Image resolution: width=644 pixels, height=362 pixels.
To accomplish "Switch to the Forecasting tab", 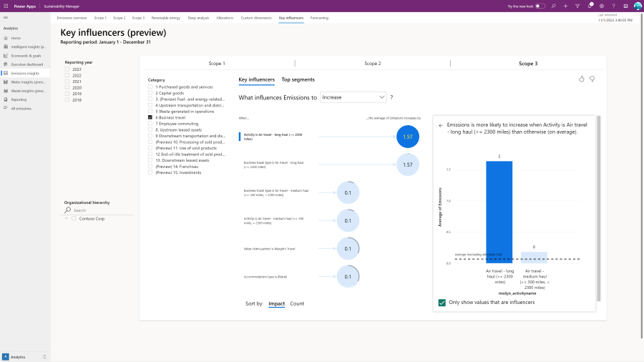I will click(319, 17).
